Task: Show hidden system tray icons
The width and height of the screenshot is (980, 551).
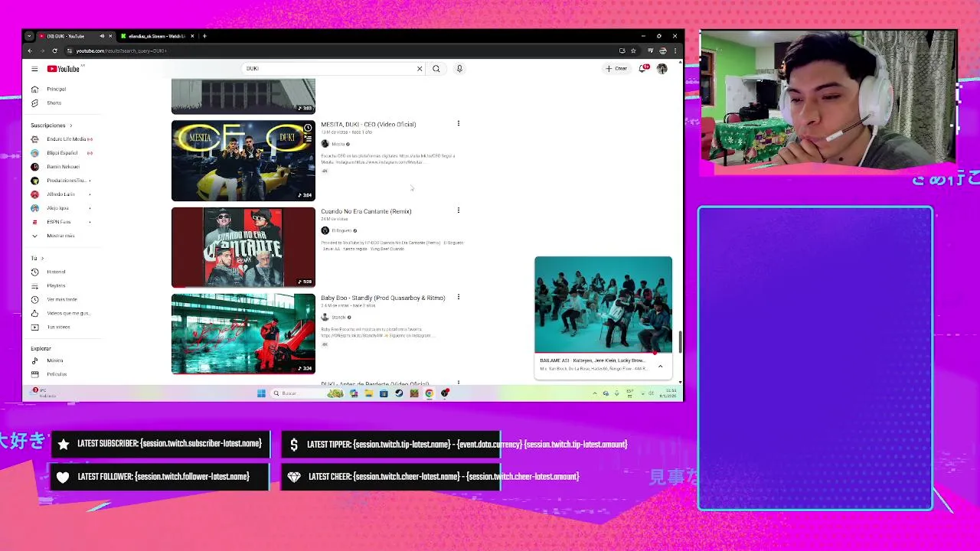Action: [x=595, y=393]
